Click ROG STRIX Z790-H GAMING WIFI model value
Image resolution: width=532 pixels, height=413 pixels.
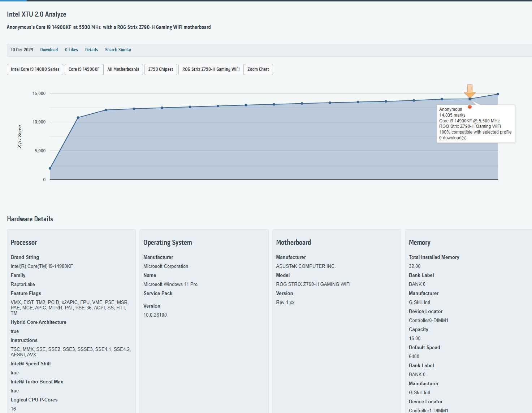[x=313, y=284]
